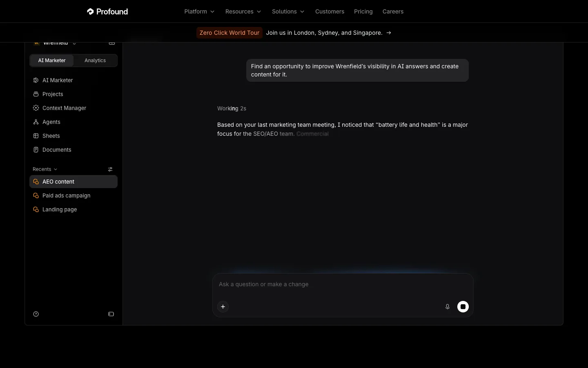588x368 pixels.
Task: Switch to the AI Marketer mode toggle
Action: click(52, 61)
